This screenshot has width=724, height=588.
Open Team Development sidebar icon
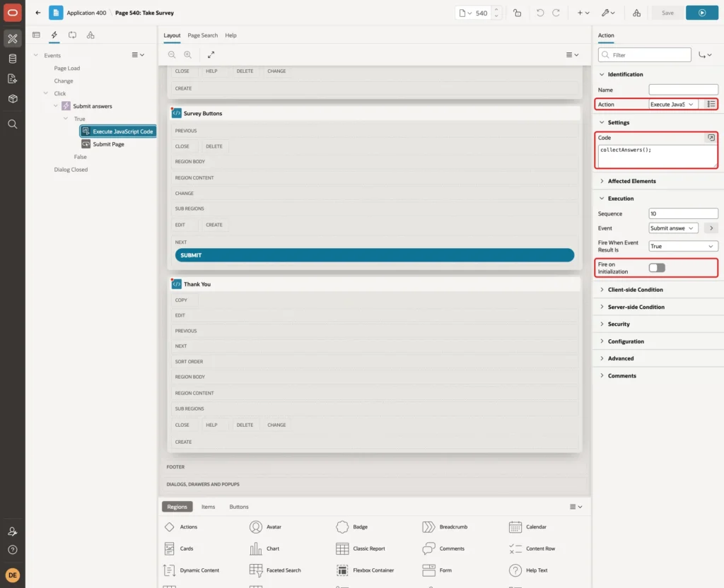13,79
